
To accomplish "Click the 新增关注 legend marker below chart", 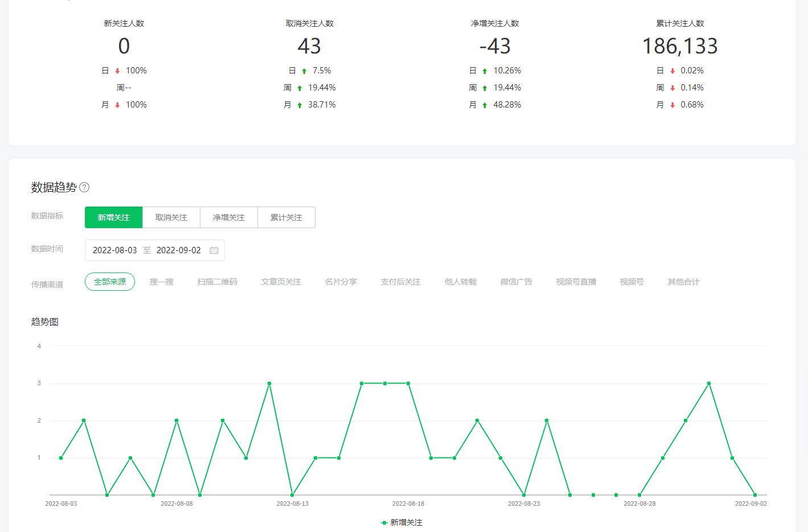I will pos(384,522).
